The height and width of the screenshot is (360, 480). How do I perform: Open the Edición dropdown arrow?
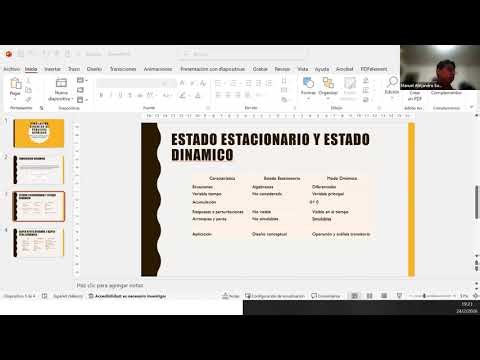coord(392,98)
